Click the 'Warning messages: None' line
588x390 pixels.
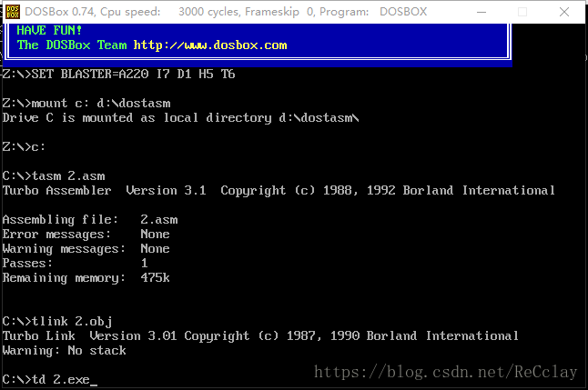tap(86, 249)
